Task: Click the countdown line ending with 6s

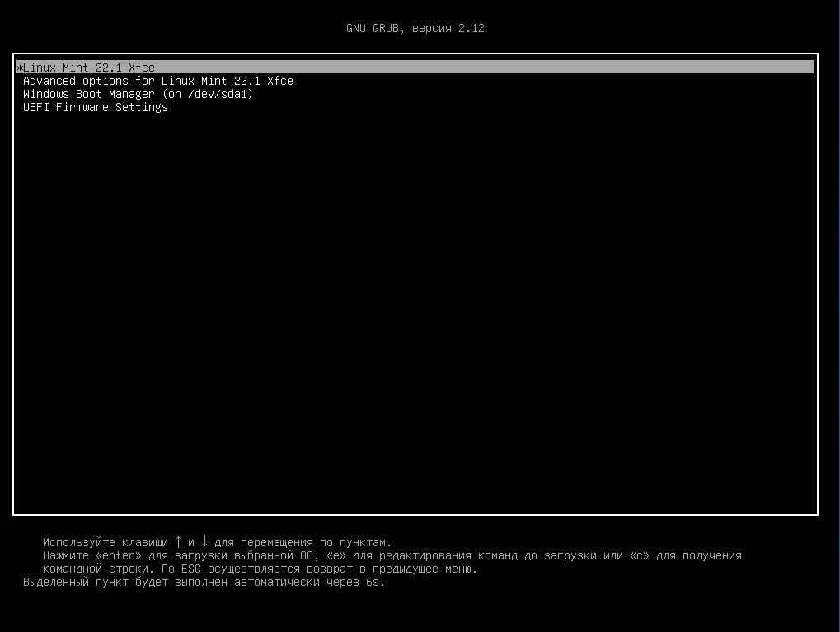Action: [x=204, y=583]
